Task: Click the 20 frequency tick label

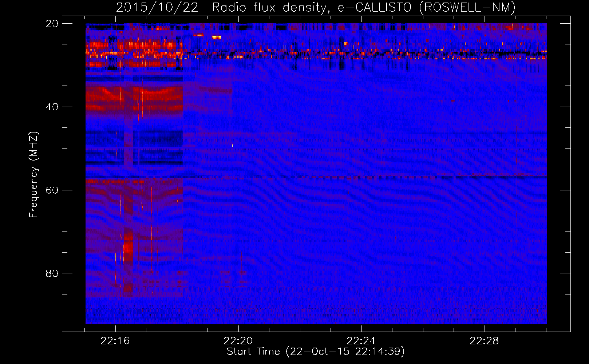Action: 52,24
